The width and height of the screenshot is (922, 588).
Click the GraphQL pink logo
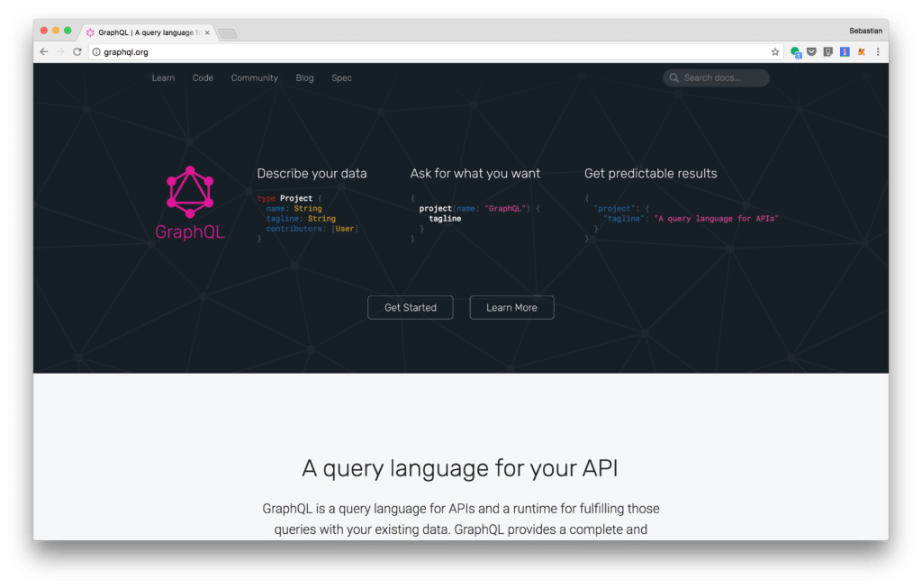click(190, 192)
